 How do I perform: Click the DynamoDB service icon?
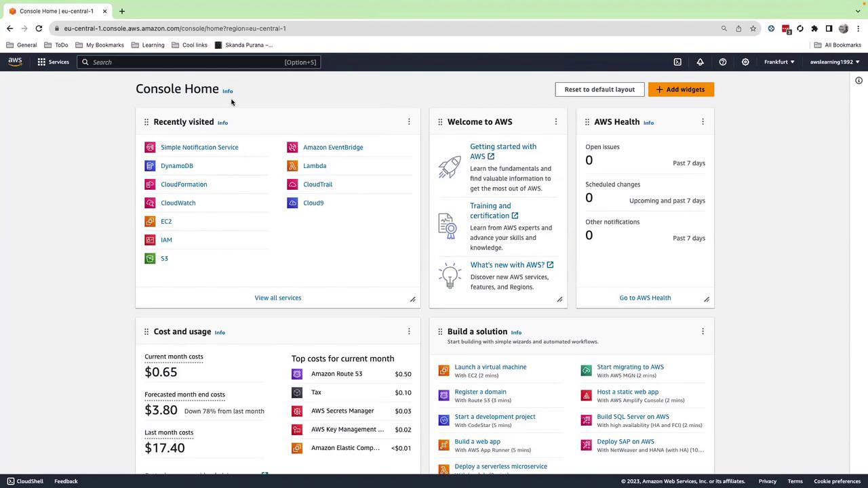(150, 165)
